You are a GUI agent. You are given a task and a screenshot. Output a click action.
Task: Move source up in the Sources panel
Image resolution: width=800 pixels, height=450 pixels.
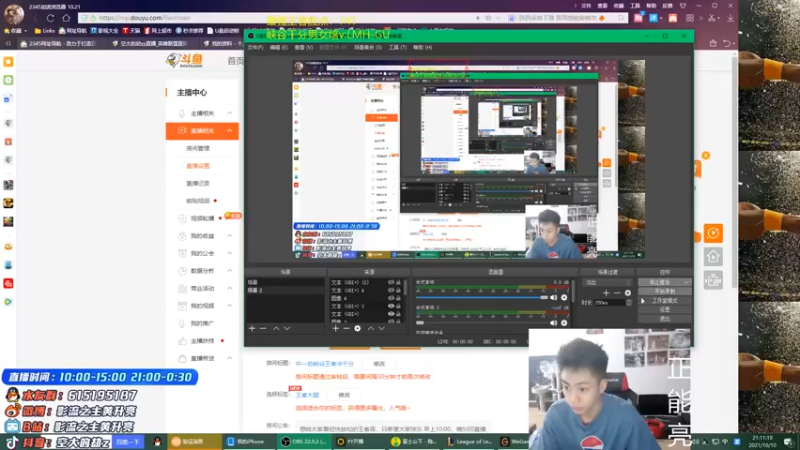(x=370, y=329)
